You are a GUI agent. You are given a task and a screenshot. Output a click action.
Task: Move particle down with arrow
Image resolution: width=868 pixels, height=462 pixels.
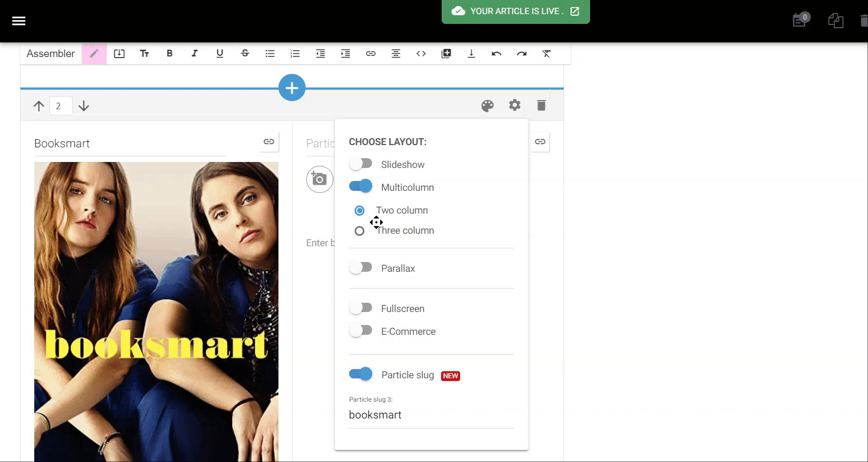(83, 106)
